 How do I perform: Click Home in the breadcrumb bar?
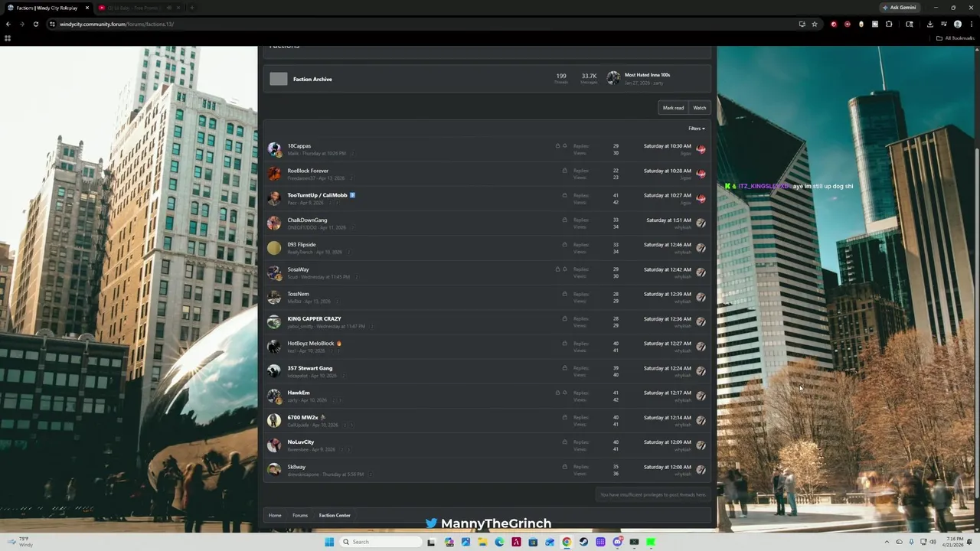(275, 515)
